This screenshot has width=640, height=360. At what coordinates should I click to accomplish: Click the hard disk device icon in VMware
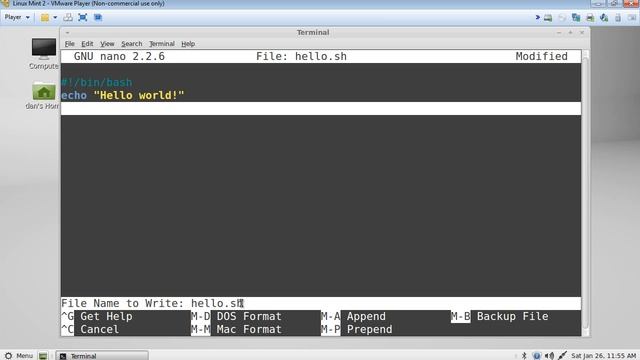point(548,18)
